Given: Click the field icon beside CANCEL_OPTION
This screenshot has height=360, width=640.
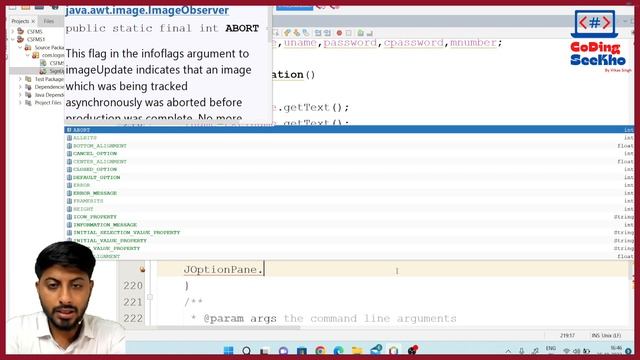Looking at the screenshot, I should [69, 153].
